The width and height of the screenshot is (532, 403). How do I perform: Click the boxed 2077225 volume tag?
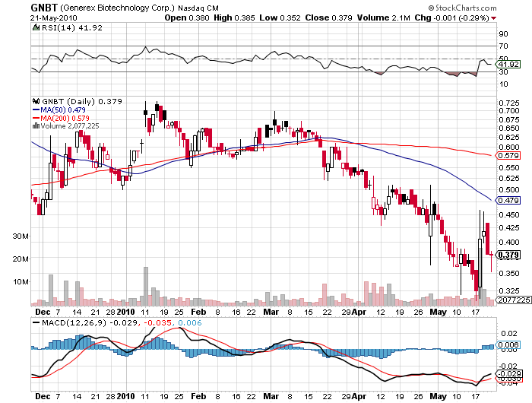(515, 300)
